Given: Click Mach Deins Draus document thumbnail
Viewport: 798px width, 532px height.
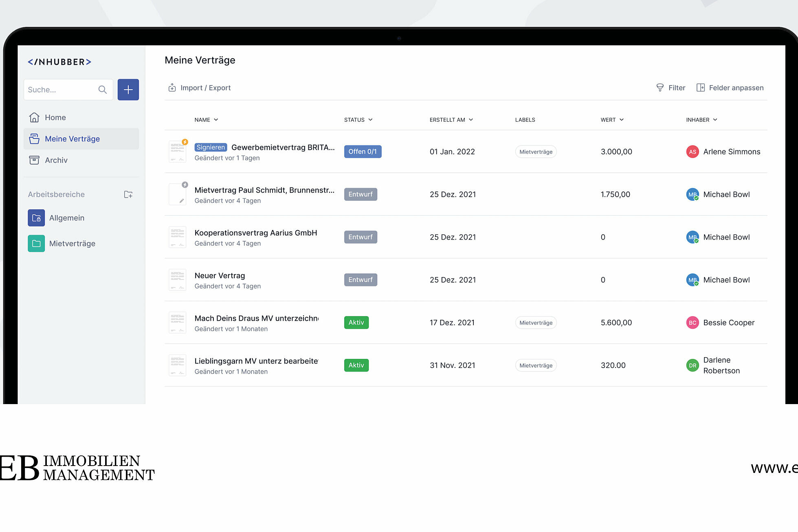Looking at the screenshot, I should click(x=178, y=323).
